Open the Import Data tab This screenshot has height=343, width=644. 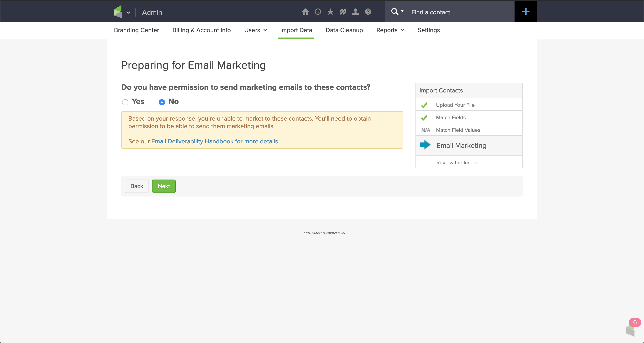296,30
